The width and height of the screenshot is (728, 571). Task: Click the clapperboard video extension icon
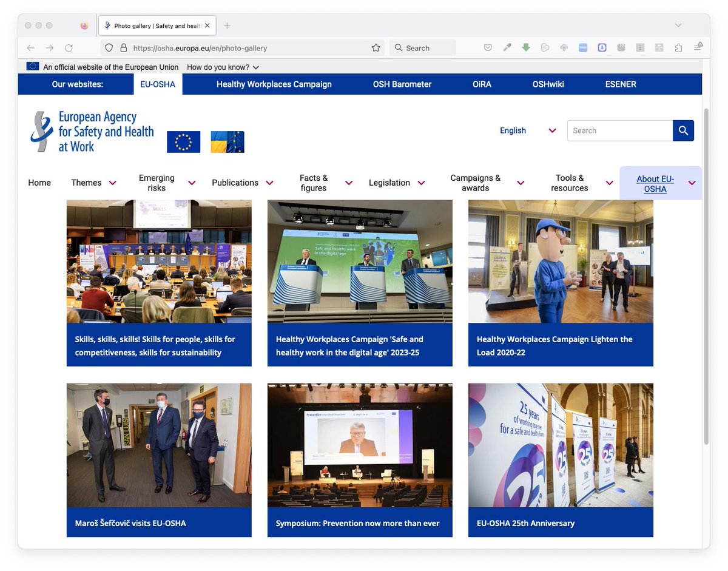(x=621, y=48)
